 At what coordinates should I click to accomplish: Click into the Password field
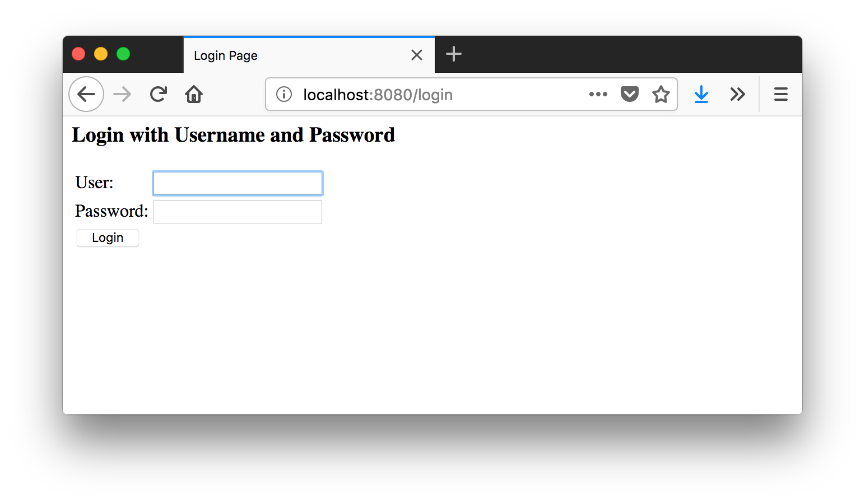pyautogui.click(x=238, y=212)
